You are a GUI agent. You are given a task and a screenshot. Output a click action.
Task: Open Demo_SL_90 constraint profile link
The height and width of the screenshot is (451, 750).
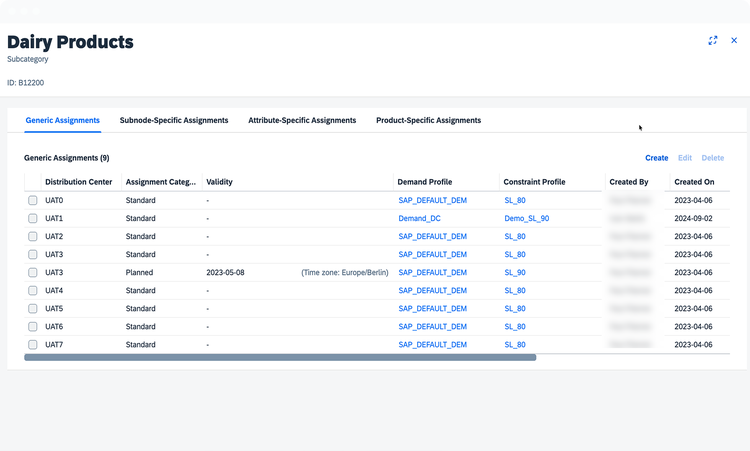pos(527,219)
